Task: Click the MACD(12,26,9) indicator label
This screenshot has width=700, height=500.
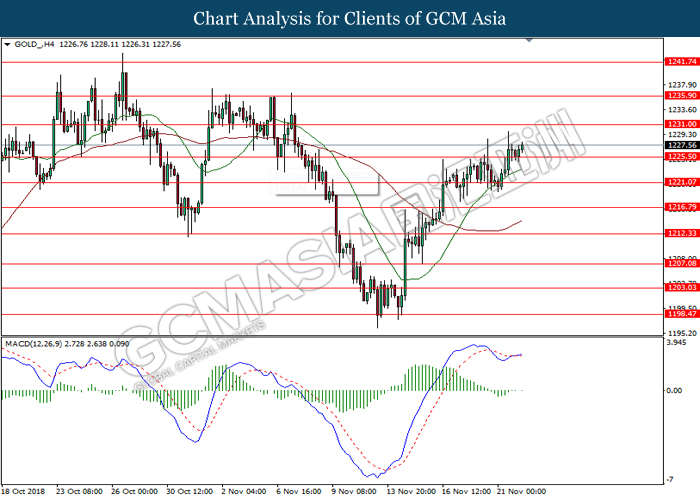Action: click(x=33, y=344)
